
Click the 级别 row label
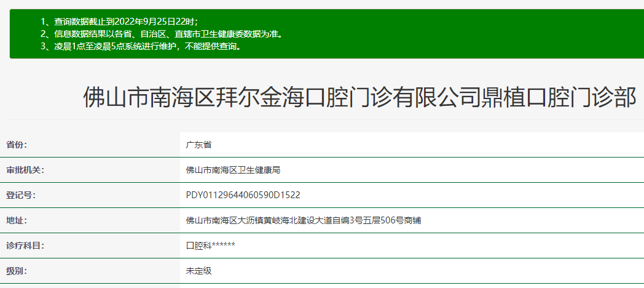17,271
